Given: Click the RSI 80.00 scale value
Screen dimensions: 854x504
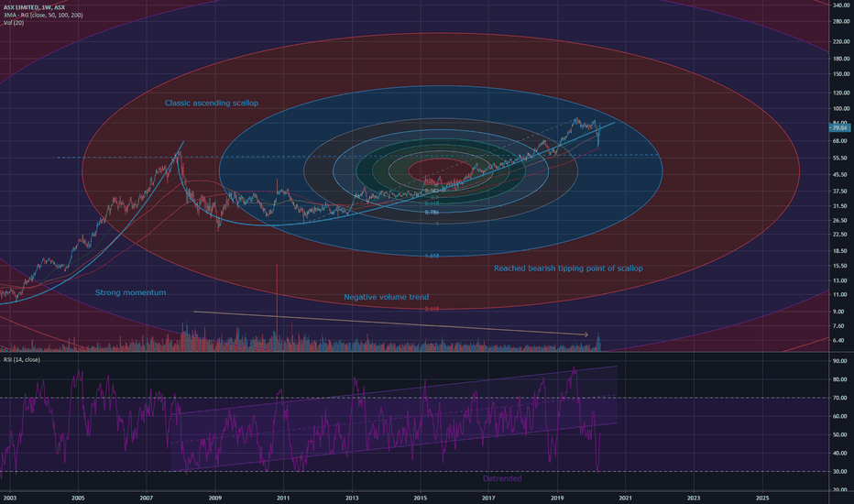Looking at the screenshot, I should [x=840, y=379].
